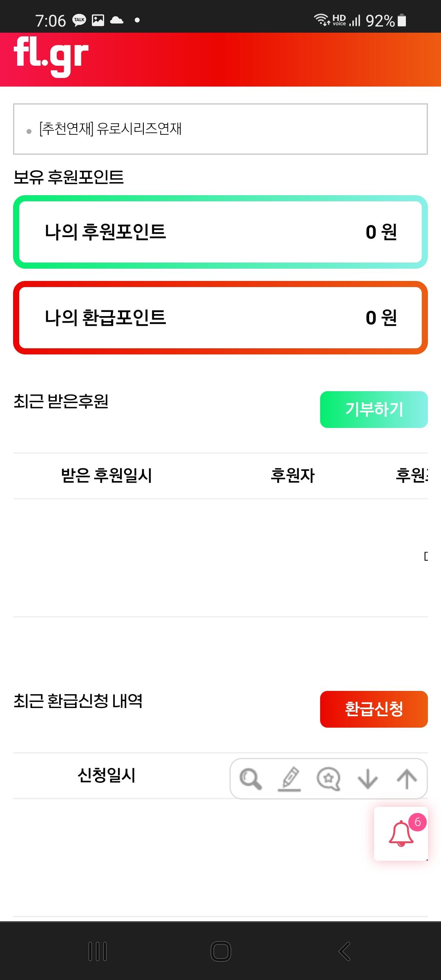Open the magnifier search tool icon
The height and width of the screenshot is (980, 441).
250,779
